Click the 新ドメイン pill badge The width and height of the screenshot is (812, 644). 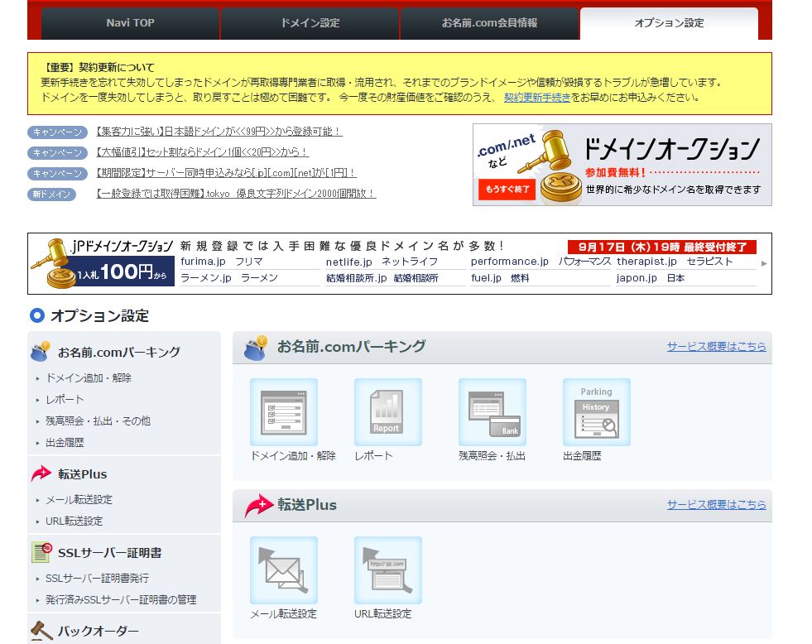pos(52,195)
